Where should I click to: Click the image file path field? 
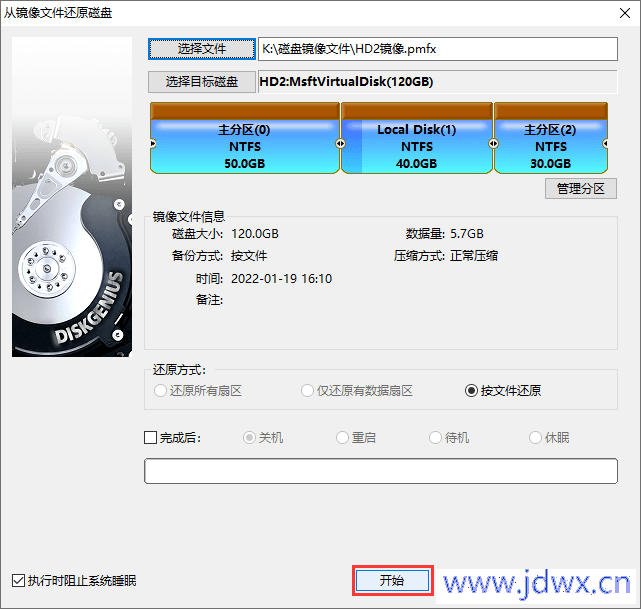pyautogui.click(x=438, y=49)
